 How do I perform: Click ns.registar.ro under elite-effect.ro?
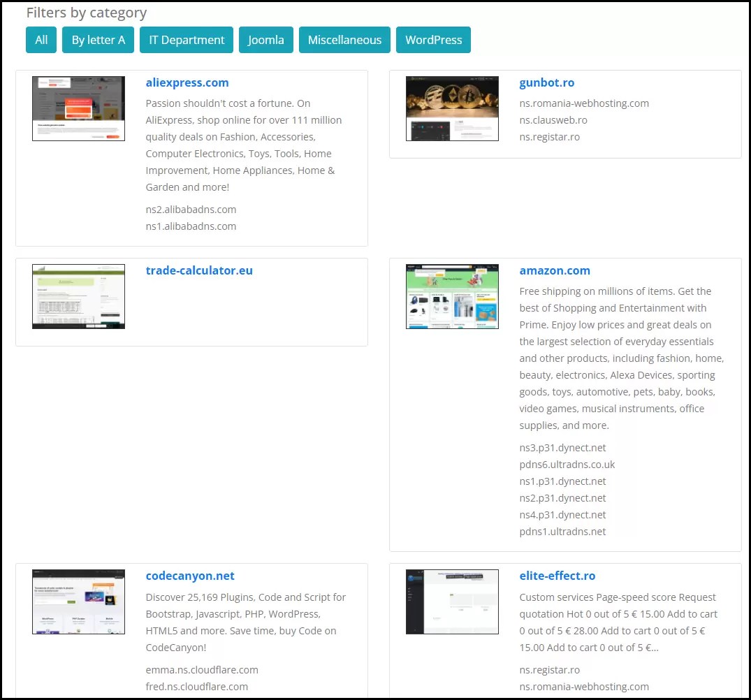click(549, 670)
